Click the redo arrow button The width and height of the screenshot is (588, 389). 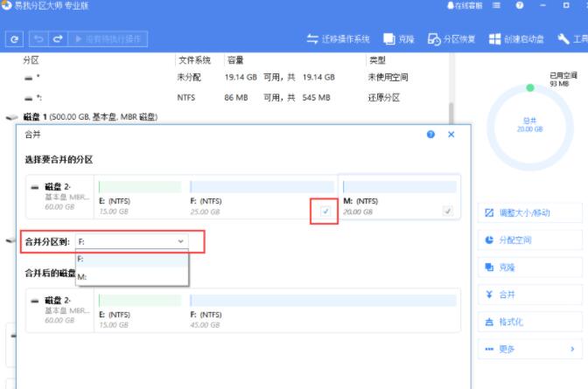click(x=58, y=39)
